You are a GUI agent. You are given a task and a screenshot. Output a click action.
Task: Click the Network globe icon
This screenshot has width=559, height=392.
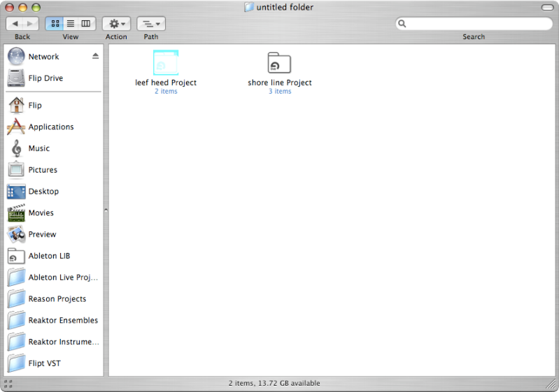click(16, 57)
